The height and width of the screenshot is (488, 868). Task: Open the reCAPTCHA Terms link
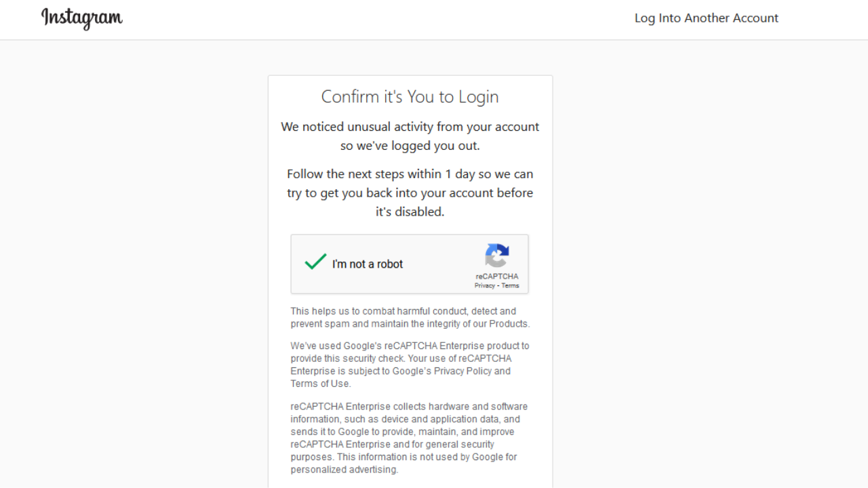click(510, 285)
